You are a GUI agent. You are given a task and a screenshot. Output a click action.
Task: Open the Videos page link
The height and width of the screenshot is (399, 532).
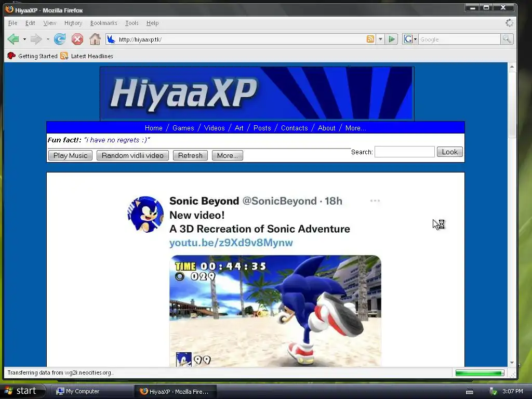pos(214,128)
